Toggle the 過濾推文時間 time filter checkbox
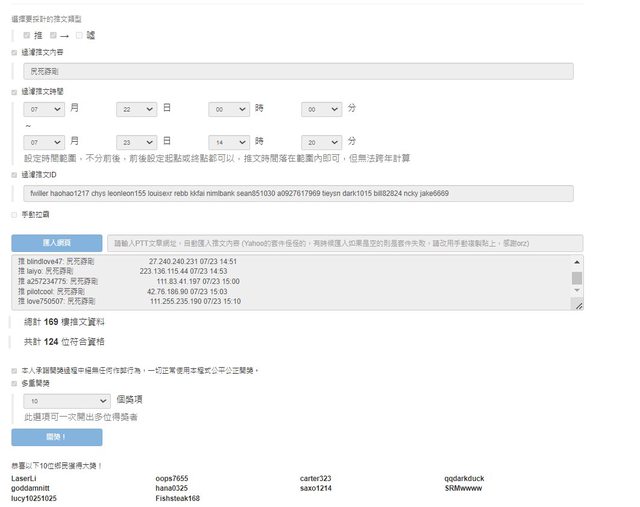The width and height of the screenshot is (640, 507). [x=14, y=91]
